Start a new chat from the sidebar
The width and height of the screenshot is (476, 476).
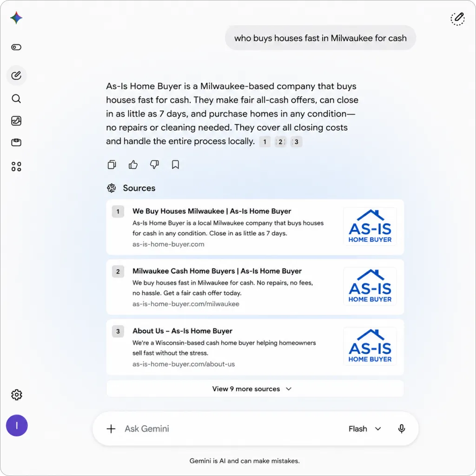point(16,75)
